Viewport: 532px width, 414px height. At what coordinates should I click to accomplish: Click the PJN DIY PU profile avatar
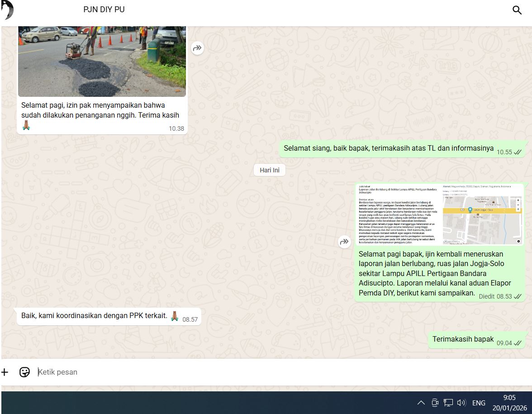tap(7, 10)
